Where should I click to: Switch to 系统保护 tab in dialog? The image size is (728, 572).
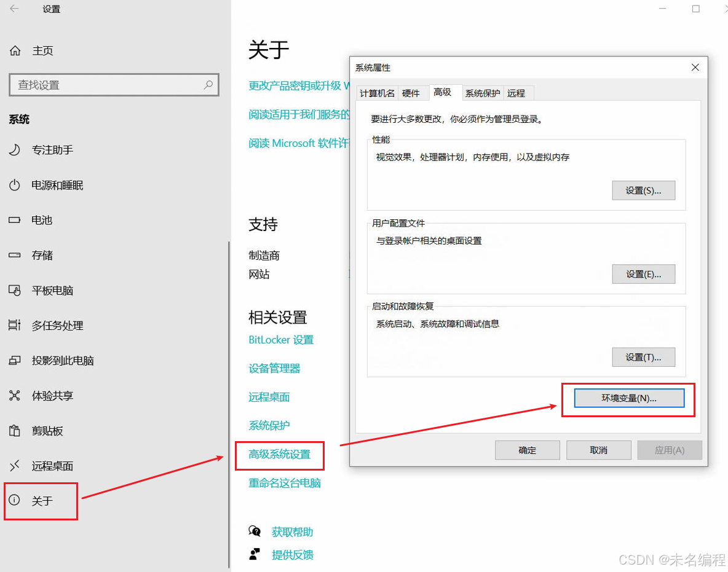[483, 93]
